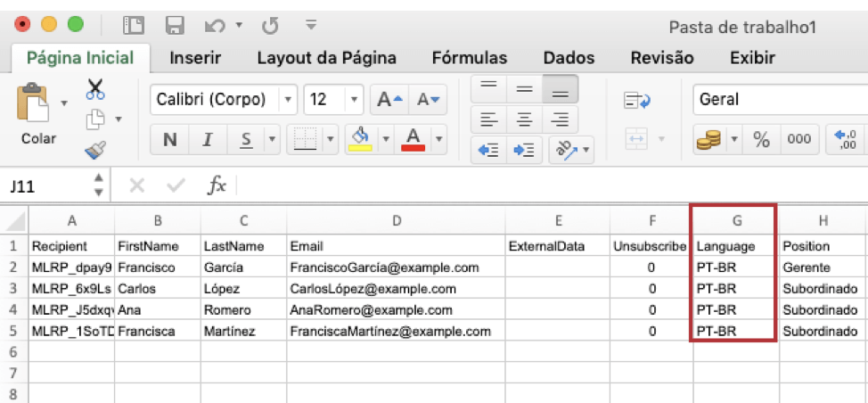The image size is (868, 403).
Task: Toggle Align Bottom vertical alignment
Action: [x=561, y=88]
